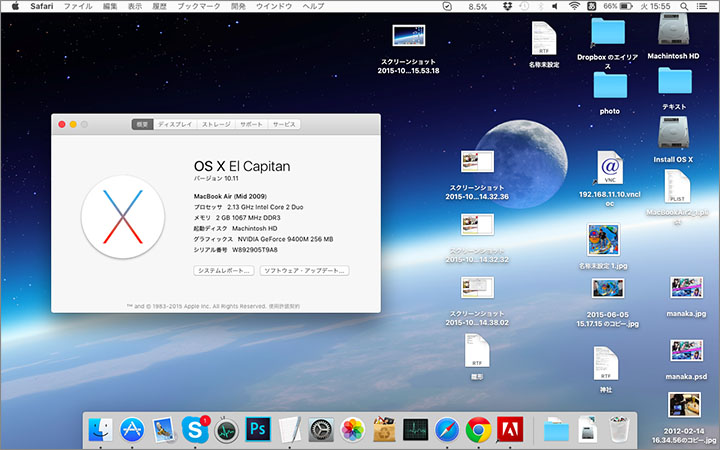The width and height of the screenshot is (720, 450).
Task: Open the 履歴 menu
Action: pos(159,6)
